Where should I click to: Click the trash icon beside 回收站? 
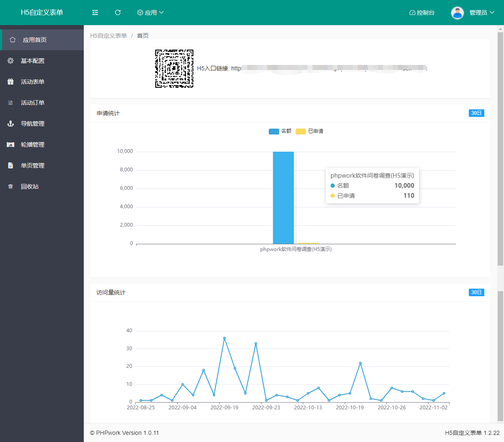(x=10, y=186)
